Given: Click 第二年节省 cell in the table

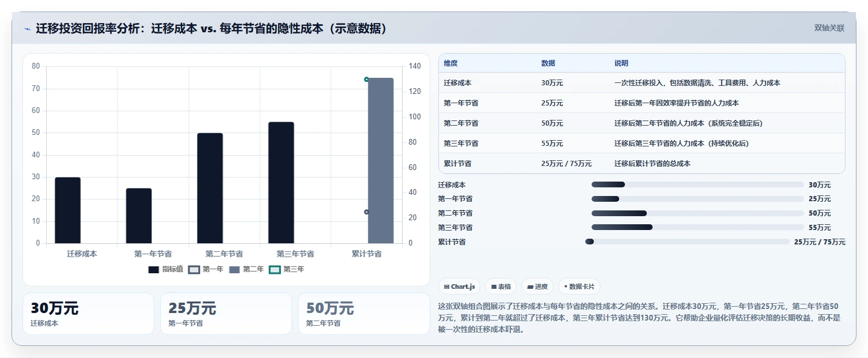Looking at the screenshot, I should tap(461, 123).
